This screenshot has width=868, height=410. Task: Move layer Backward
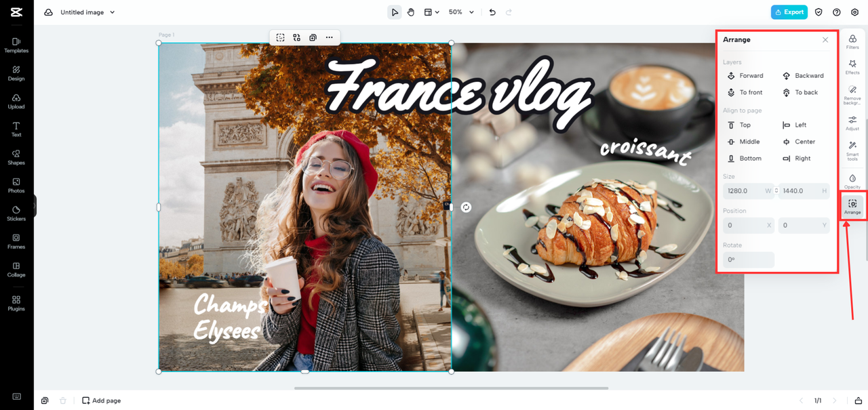(803, 76)
